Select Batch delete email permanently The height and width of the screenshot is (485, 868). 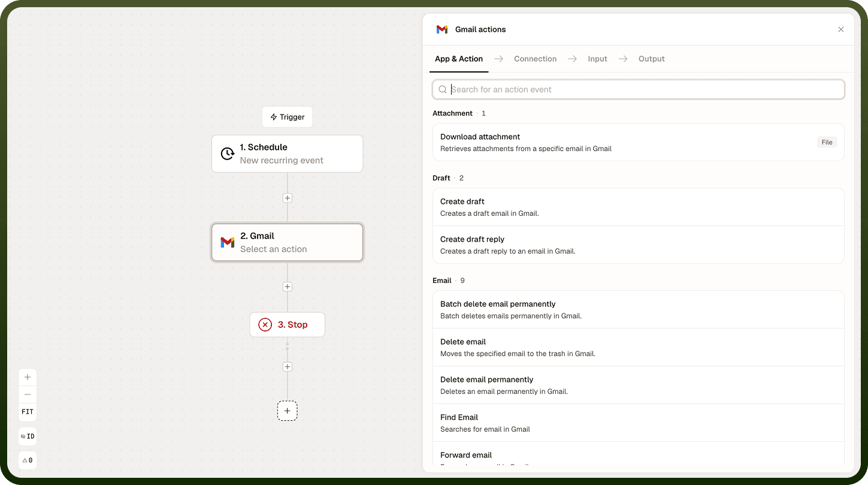(639, 309)
